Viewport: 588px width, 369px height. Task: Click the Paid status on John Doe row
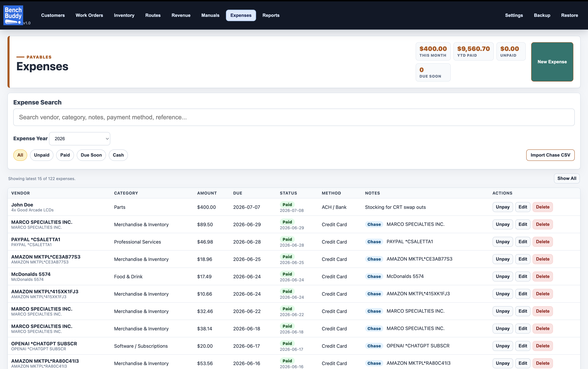tap(287, 205)
